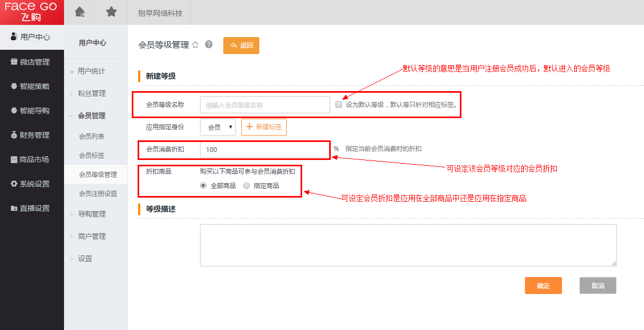The height and width of the screenshot is (330, 644).
Task: Click the 新建标签 button
Action: click(x=264, y=127)
